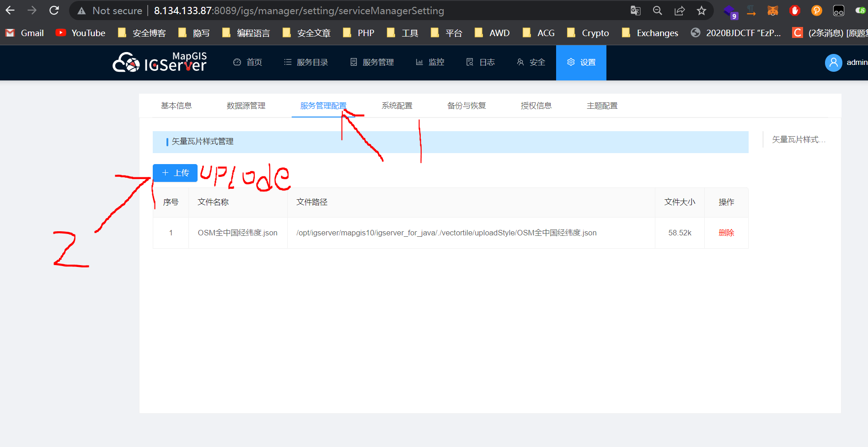The width and height of the screenshot is (868, 447).
Task: Open the translate page icon
Action: pos(635,11)
